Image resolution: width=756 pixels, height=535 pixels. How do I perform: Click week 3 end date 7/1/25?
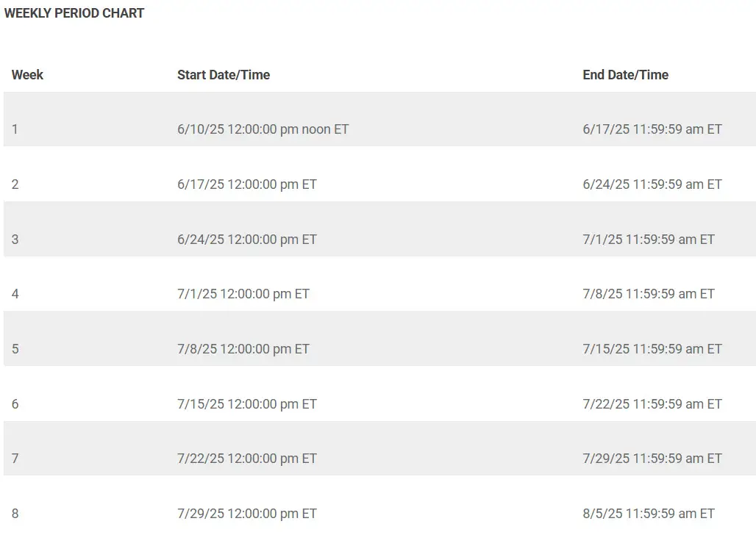[x=649, y=239]
